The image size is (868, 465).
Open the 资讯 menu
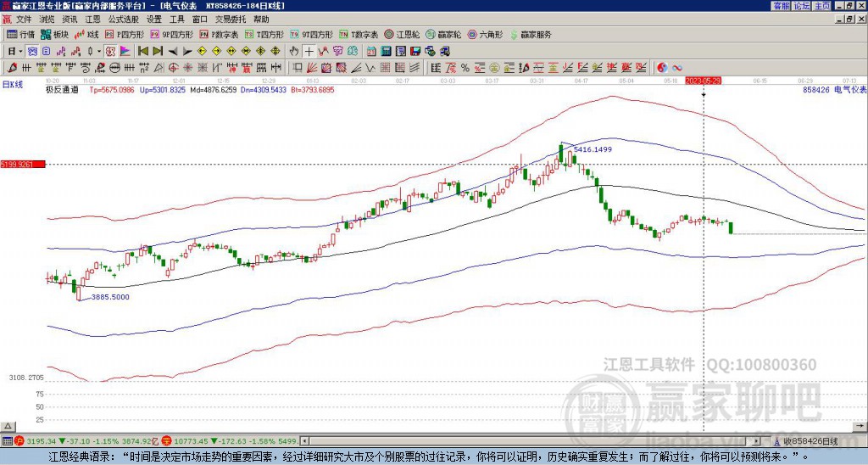click(70, 20)
